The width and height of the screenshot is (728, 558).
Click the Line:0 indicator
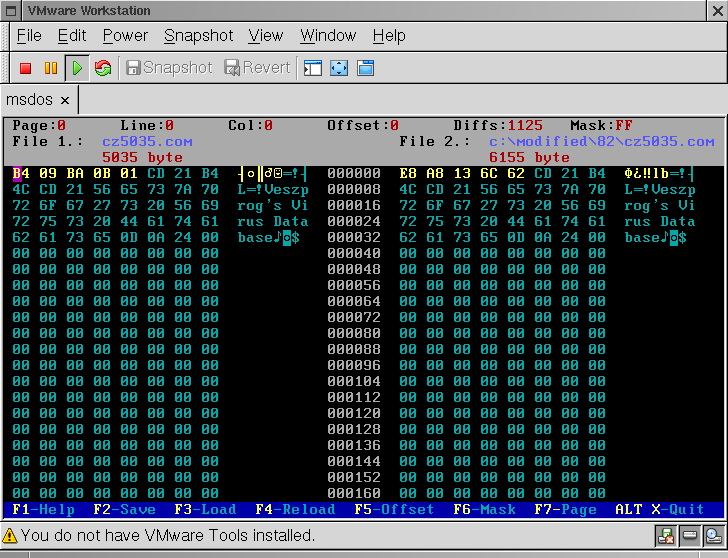[x=147, y=125]
